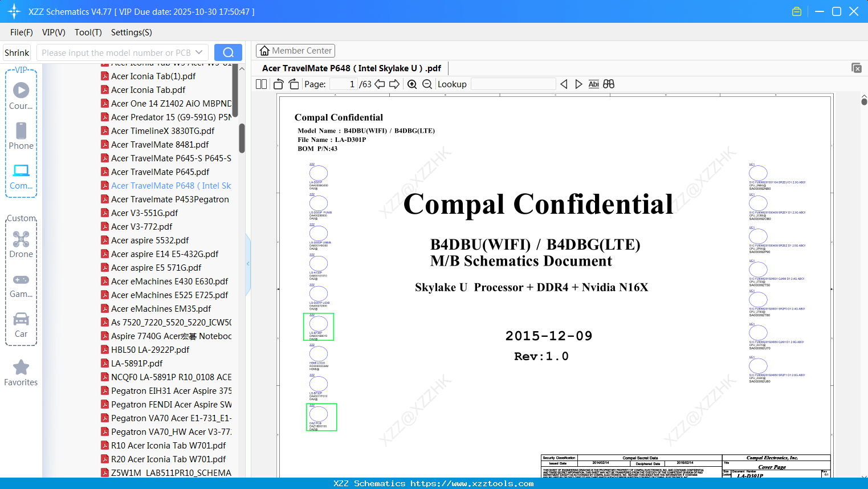
Task: Open the Drone category
Action: 21,244
